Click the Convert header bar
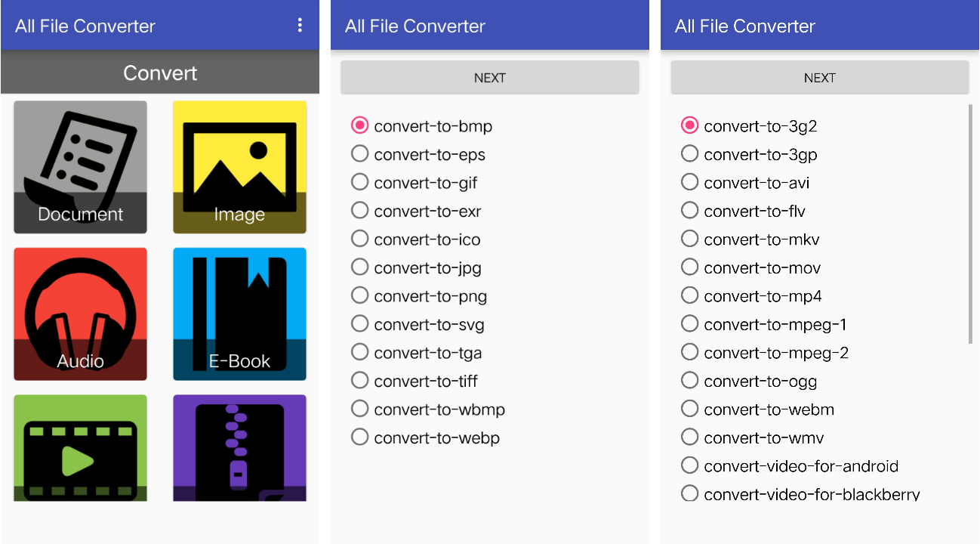980x544 pixels. click(x=160, y=73)
